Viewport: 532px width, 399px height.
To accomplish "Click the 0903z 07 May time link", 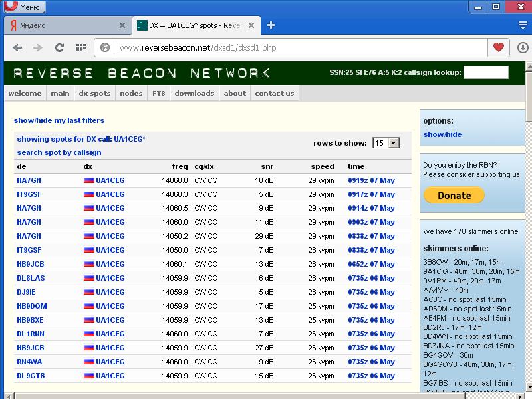I will pyautogui.click(x=372, y=222).
